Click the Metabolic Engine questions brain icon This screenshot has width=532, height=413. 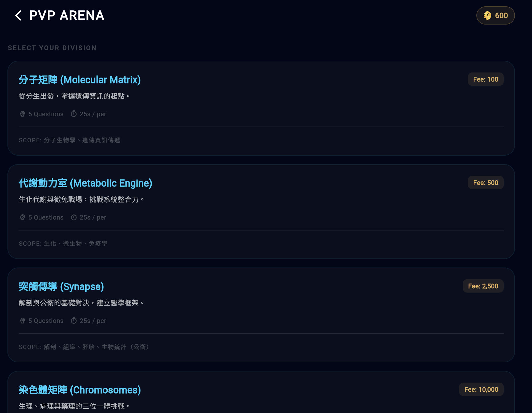click(22, 217)
